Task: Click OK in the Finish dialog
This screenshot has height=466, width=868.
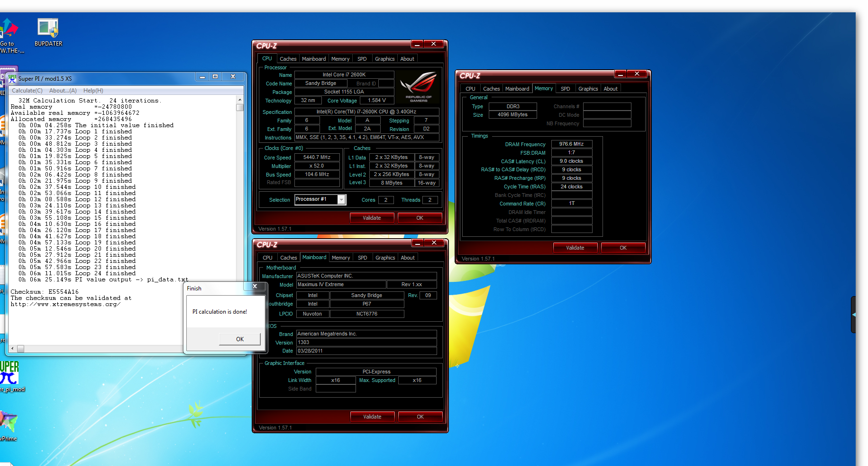Action: pos(240,339)
